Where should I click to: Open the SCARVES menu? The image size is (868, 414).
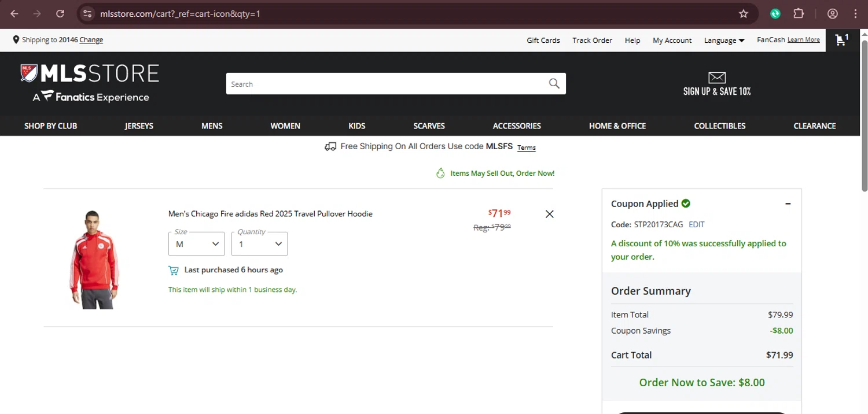[429, 125]
